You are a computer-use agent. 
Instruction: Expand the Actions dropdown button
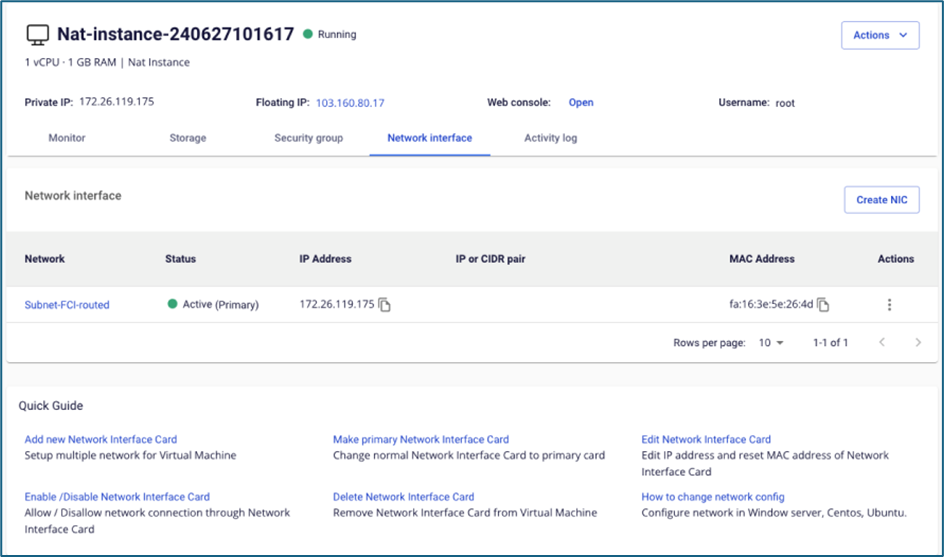[880, 35]
